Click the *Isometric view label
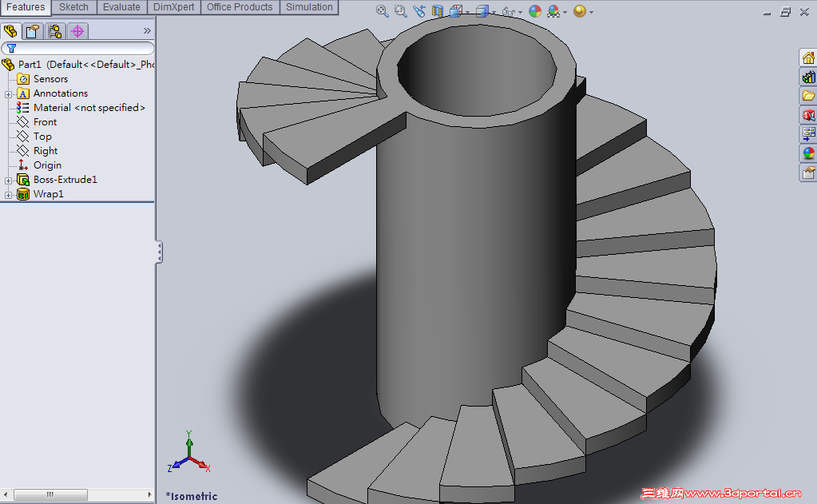This screenshot has height=504, width=817. pyautogui.click(x=191, y=496)
